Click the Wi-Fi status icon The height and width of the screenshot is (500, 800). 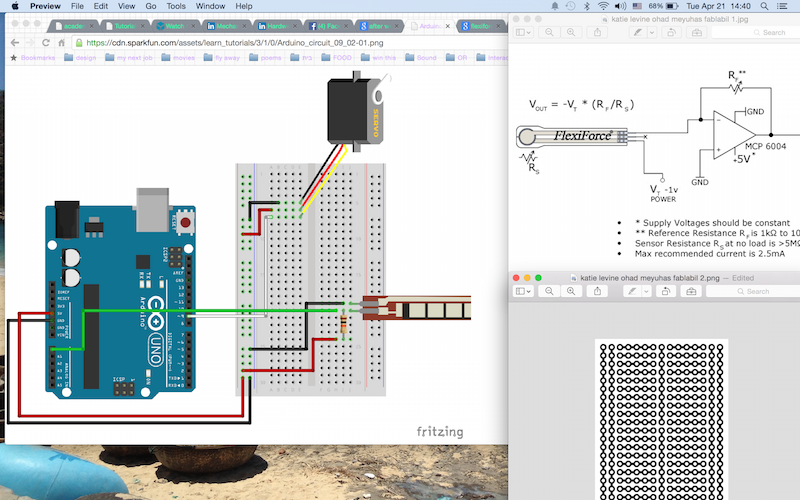pos(603,6)
